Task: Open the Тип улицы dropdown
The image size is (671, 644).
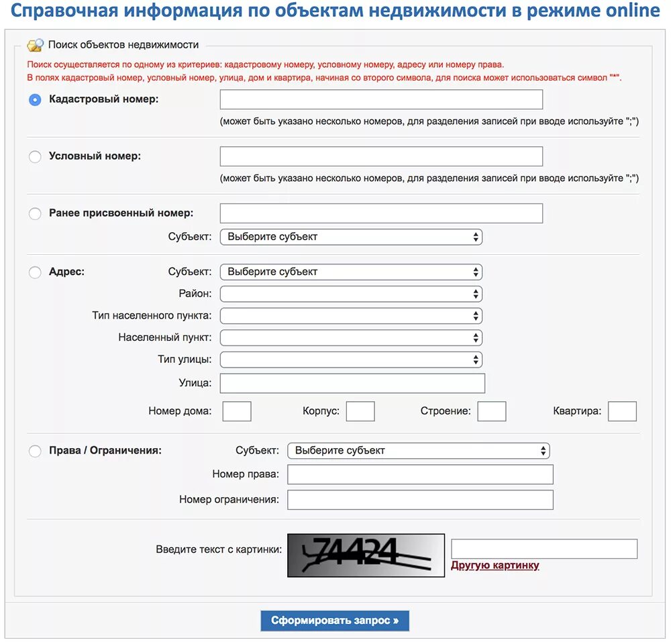Action: tap(351, 360)
